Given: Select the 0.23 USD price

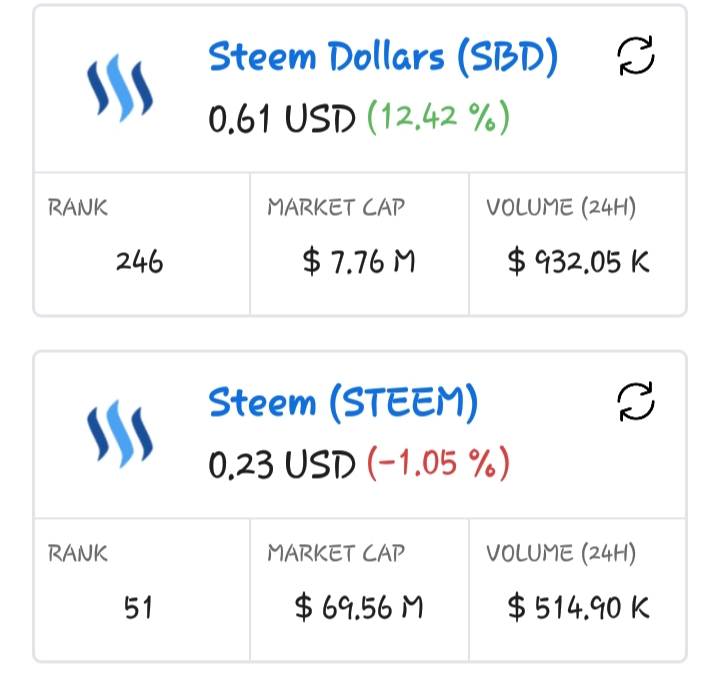Looking at the screenshot, I should click(282, 465).
